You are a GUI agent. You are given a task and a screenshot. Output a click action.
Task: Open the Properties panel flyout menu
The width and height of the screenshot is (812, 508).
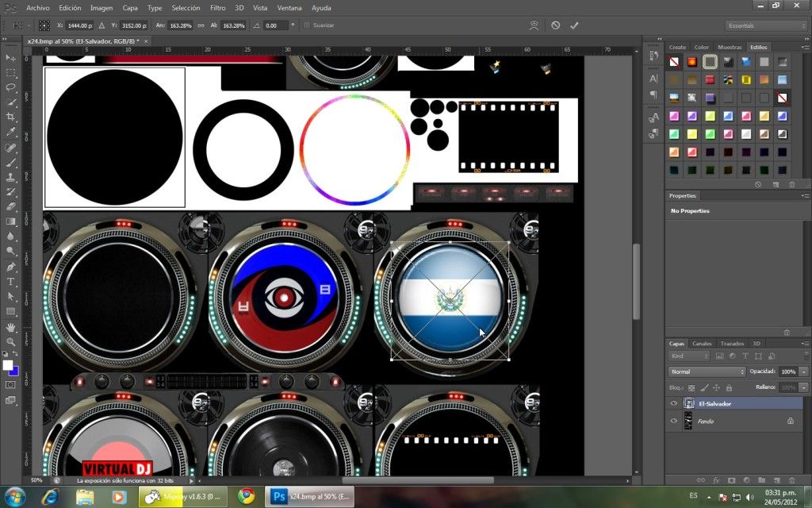(805, 195)
